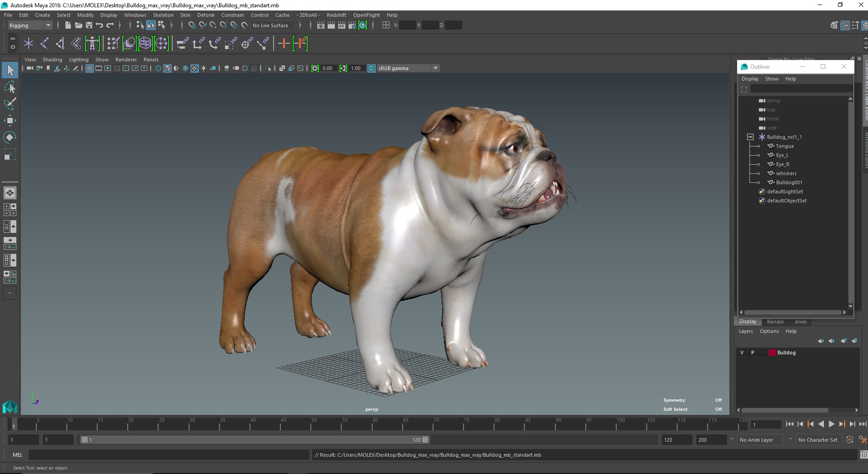Click the IPR render icon
The width and height of the screenshot is (868, 474).
coord(342,25)
